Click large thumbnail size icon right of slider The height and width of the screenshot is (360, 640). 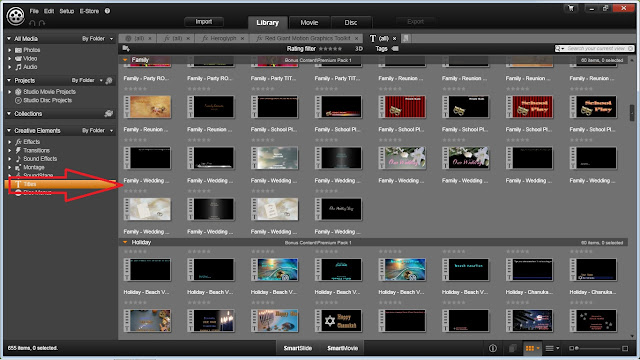point(625,348)
